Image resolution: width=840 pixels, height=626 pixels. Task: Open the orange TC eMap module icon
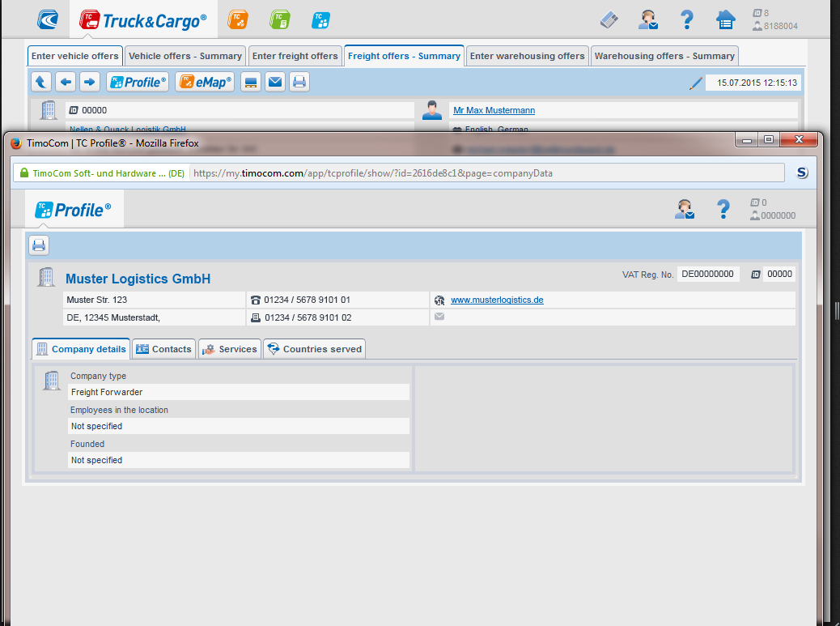pyautogui.click(x=238, y=19)
